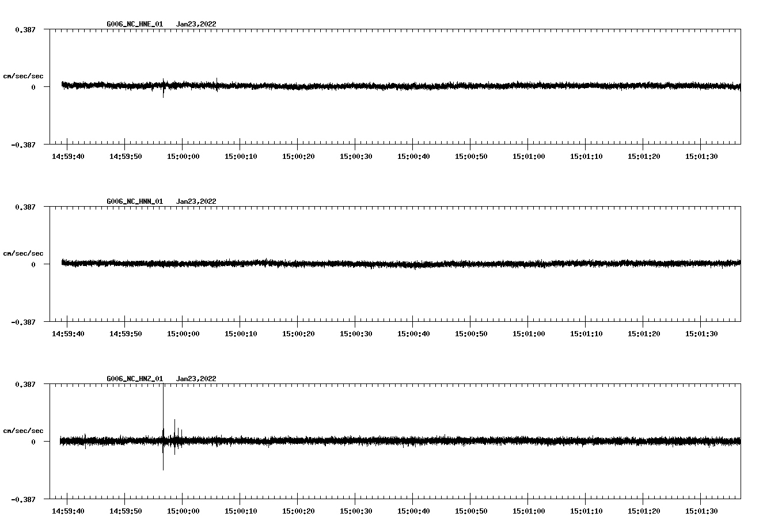Click the 0.387 upper axis value on HNE plot
Viewport: 782px width, 532px height.
(x=25, y=29)
